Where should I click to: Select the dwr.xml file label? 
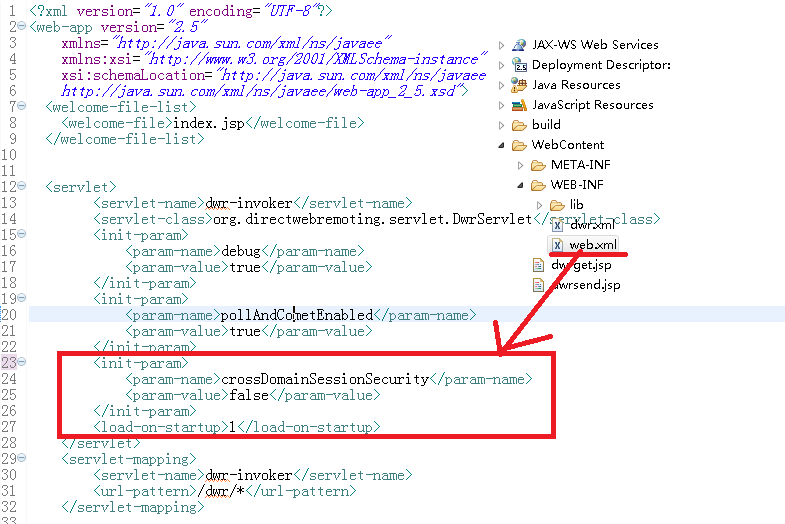(592, 225)
